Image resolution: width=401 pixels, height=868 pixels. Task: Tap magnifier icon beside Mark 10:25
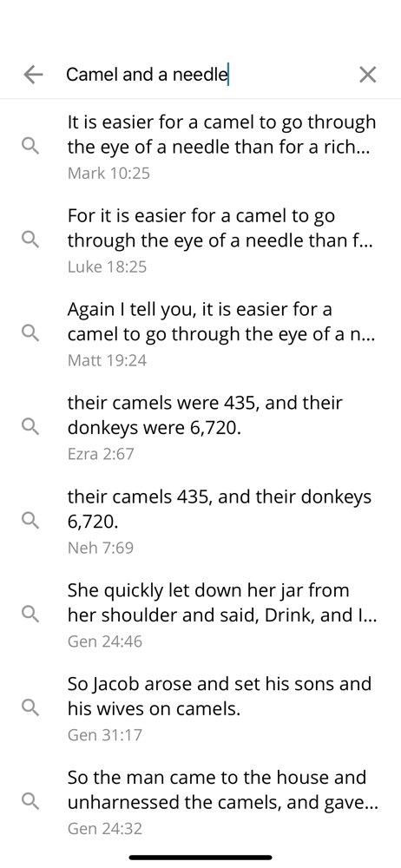coord(30,146)
